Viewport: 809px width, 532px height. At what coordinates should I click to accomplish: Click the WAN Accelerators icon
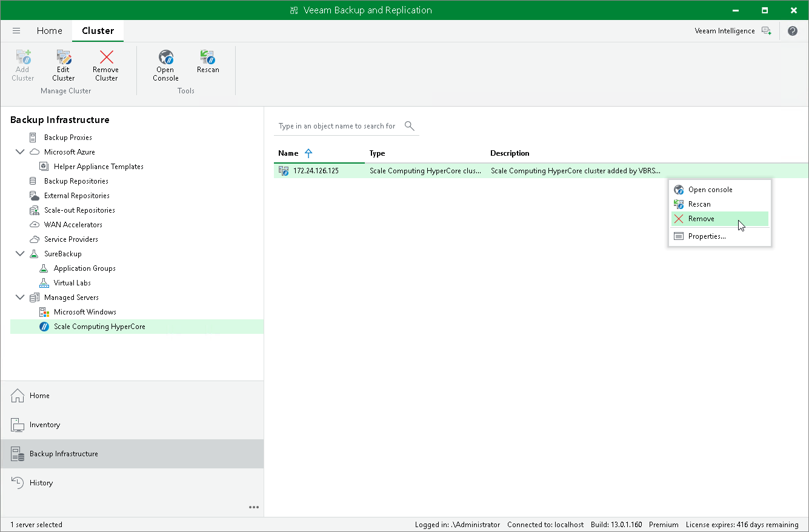[34, 225]
